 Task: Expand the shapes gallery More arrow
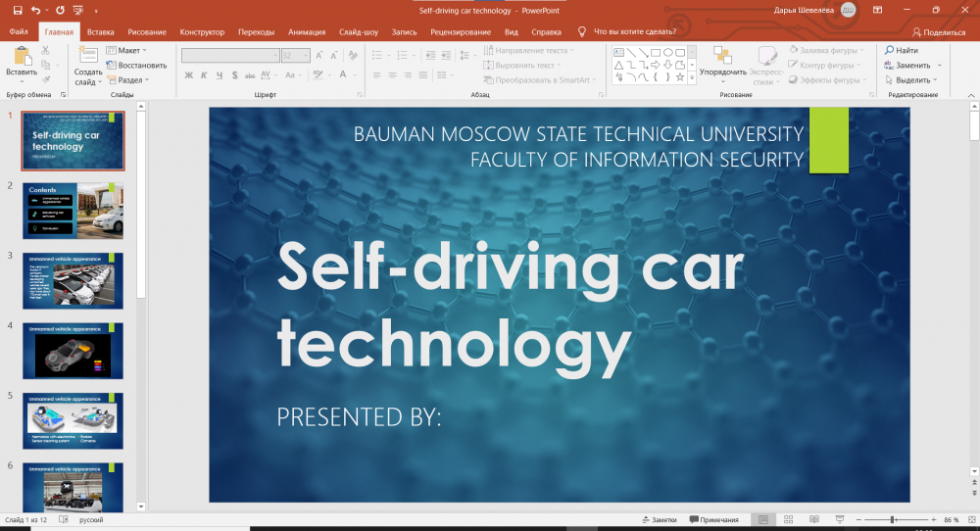692,77
